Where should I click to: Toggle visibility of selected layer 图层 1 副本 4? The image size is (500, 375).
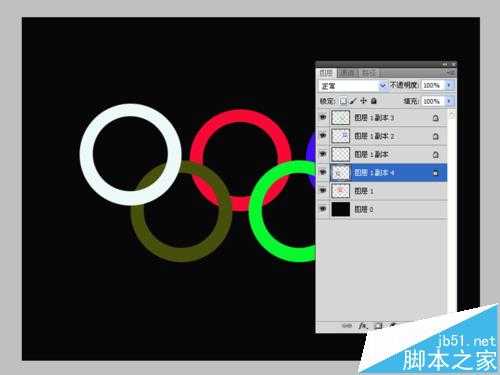[323, 172]
